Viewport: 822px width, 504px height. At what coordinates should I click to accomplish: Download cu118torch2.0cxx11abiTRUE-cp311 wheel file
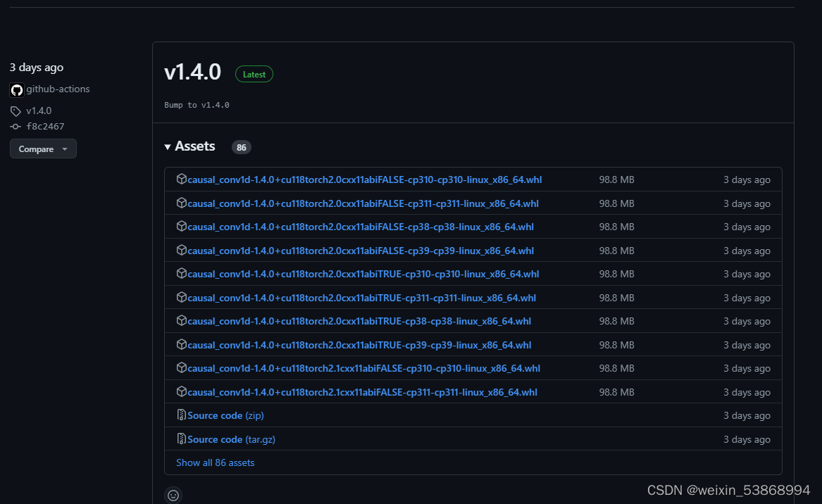tap(361, 298)
